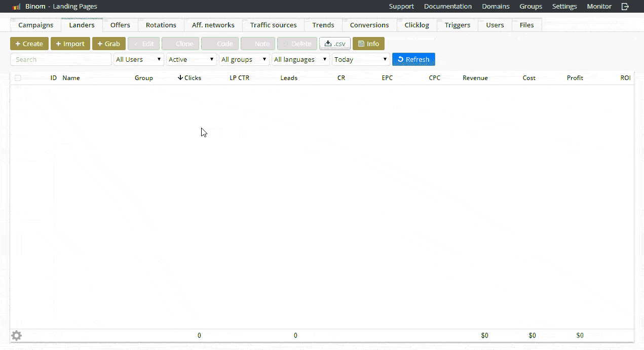Sort by the CR column header
Viewport: 644px width, 350px height.
point(341,78)
